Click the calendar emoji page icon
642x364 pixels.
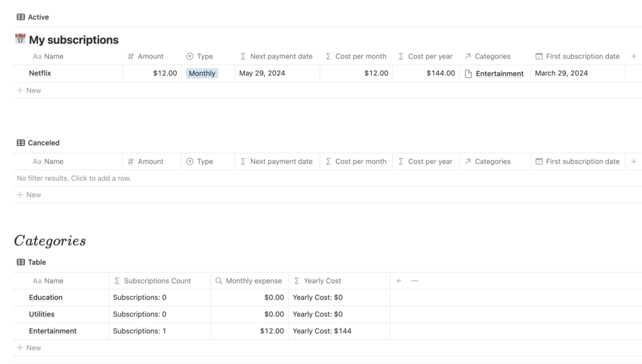coord(20,40)
